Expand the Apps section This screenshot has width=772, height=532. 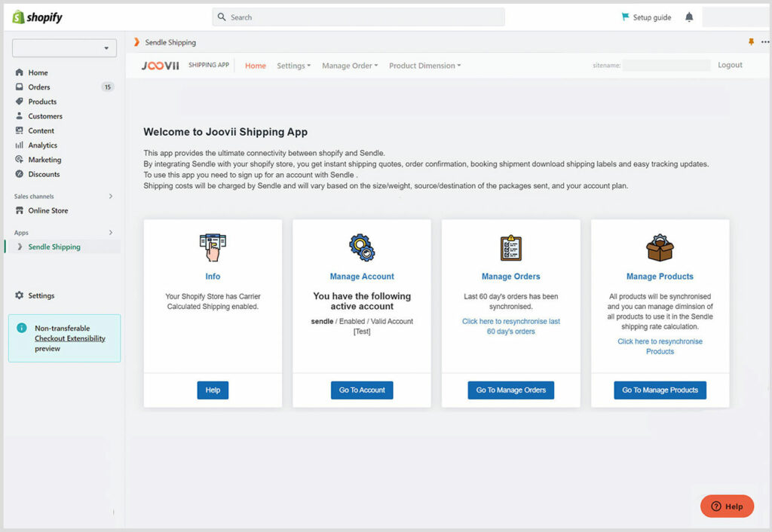pos(111,232)
